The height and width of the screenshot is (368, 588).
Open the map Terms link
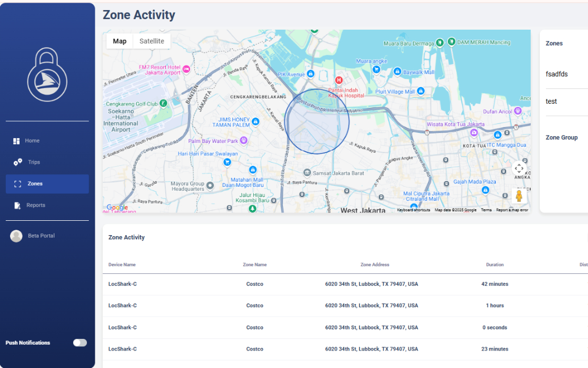click(486, 210)
